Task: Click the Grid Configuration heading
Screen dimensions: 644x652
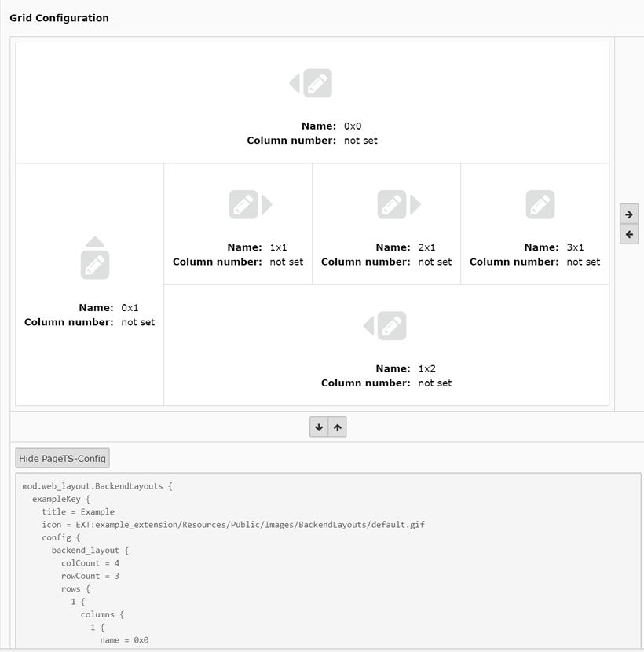Action: pyautogui.click(x=59, y=18)
